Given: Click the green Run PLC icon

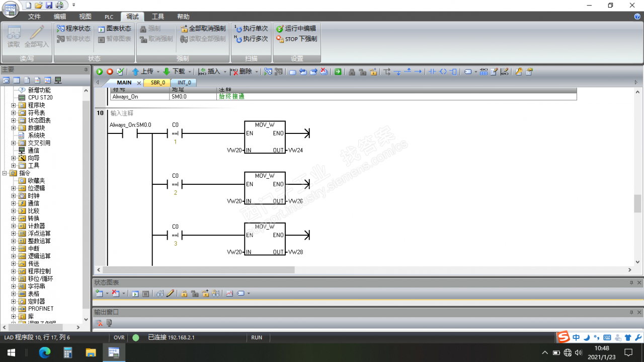Looking at the screenshot, I should pyautogui.click(x=100, y=71).
